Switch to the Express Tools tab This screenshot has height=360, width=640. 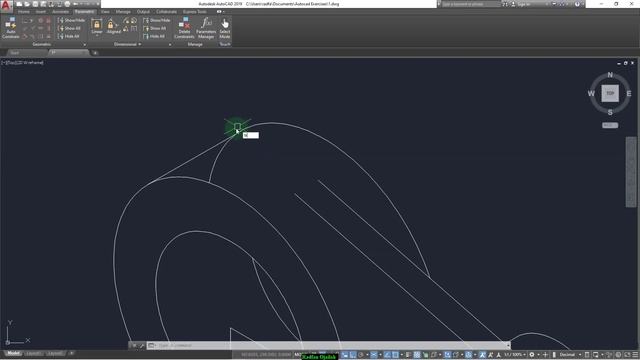pos(194,12)
